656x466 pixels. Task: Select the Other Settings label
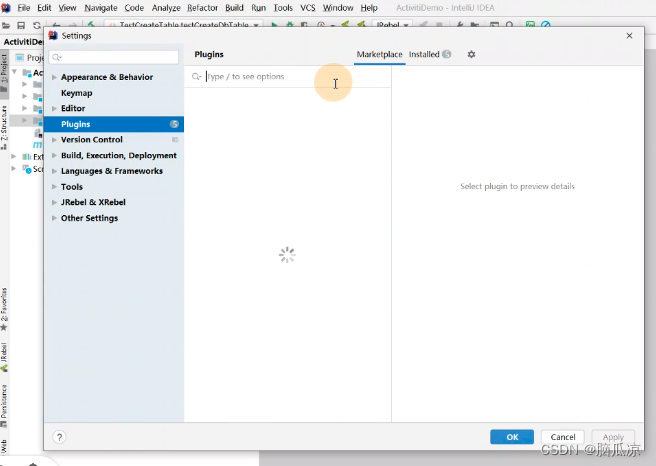click(89, 218)
